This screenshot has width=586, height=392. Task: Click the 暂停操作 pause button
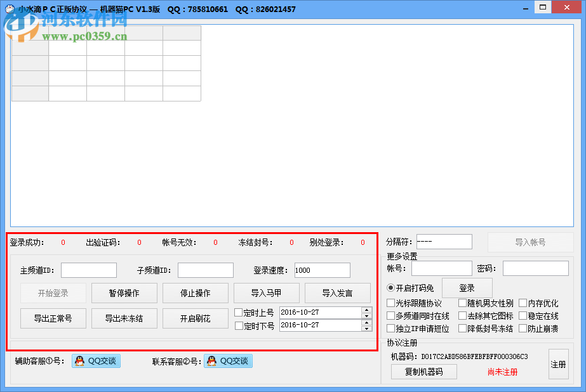pos(124,293)
